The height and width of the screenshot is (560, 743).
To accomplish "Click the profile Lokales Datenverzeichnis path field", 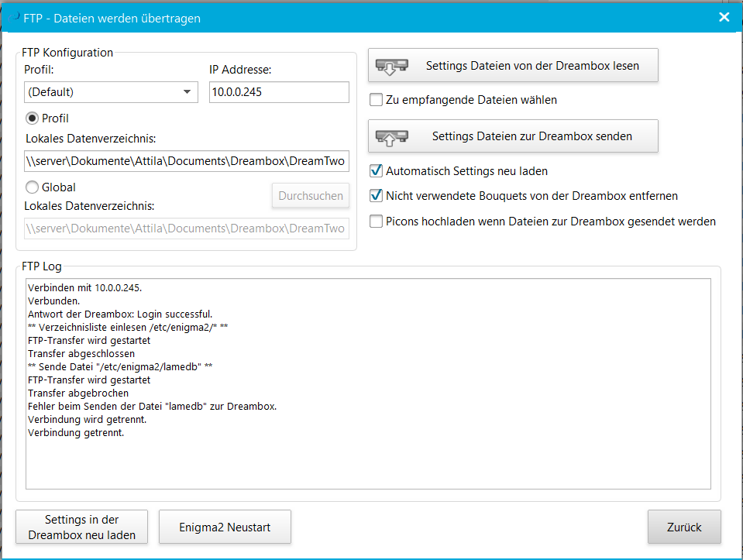I will point(186,161).
